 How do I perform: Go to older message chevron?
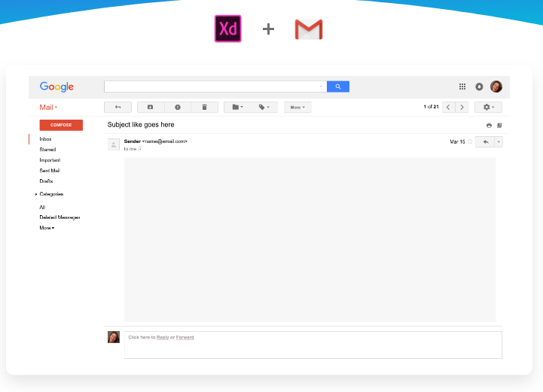(462, 108)
